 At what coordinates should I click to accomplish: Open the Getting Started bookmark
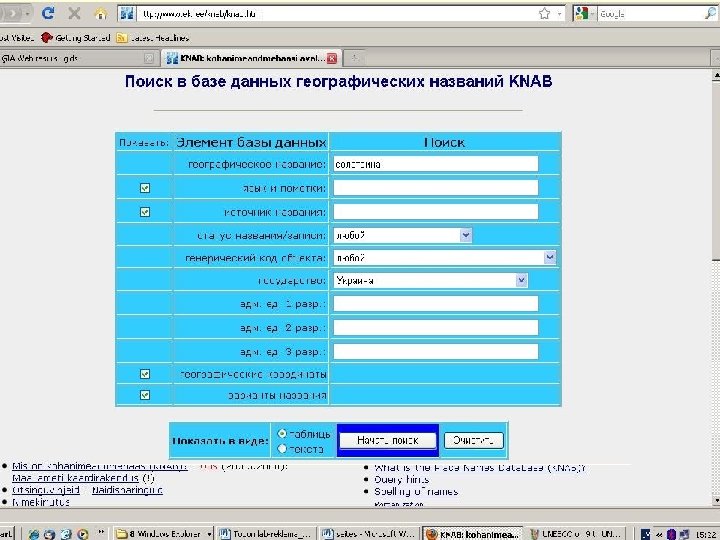(x=75, y=38)
